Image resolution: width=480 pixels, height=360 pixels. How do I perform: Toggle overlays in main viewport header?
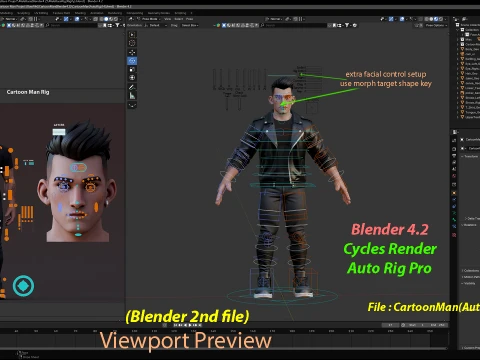(x=402, y=19)
